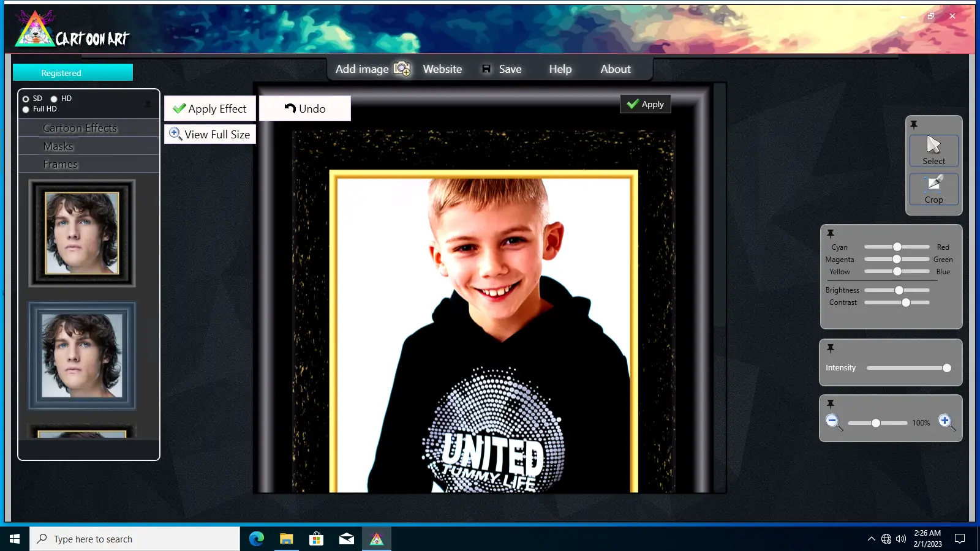Adjust the Brightness slider

pos(897,290)
